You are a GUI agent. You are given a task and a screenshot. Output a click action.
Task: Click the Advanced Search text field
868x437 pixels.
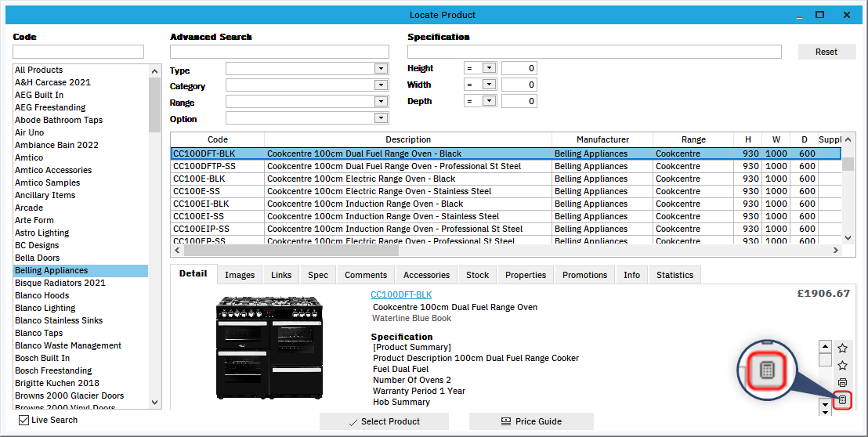[280, 52]
